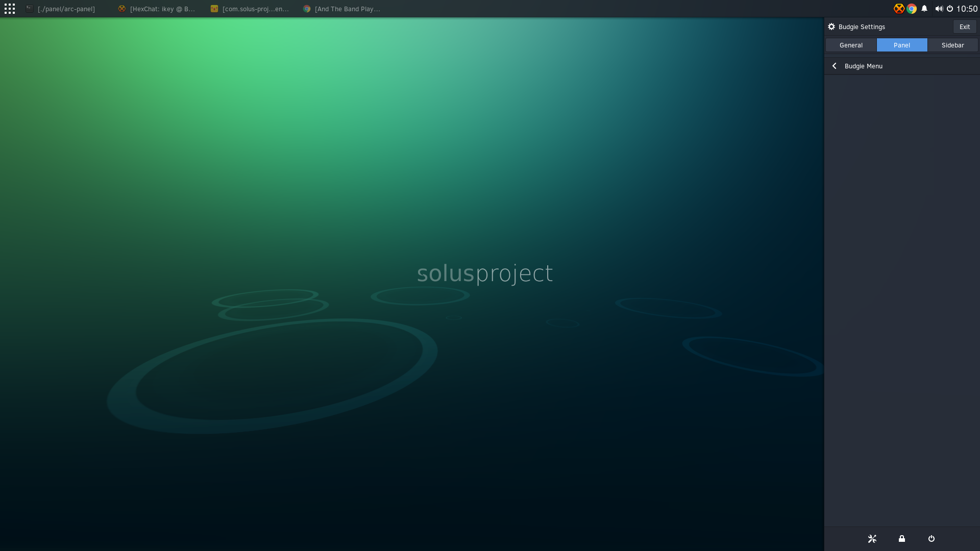Click the Chrome tray icon
This screenshot has height=551, width=980.
[912, 9]
